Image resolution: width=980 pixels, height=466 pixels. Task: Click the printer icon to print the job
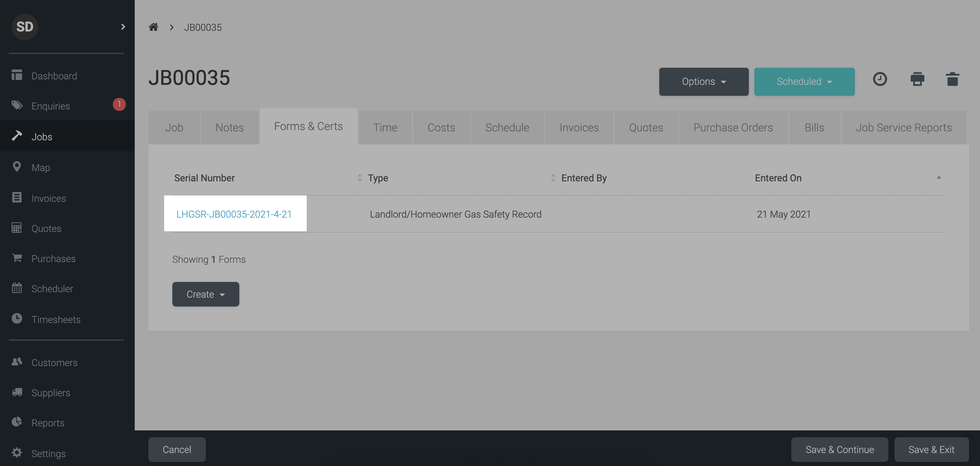click(x=917, y=79)
